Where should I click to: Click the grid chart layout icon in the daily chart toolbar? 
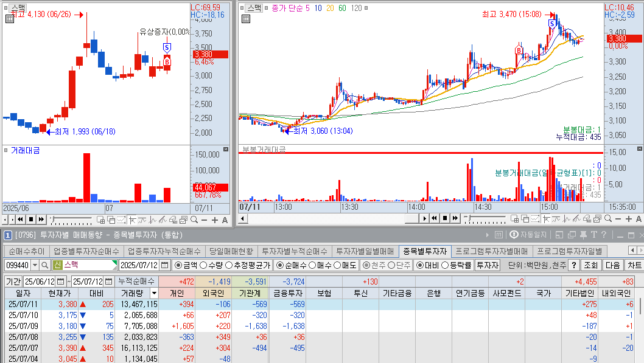tap(100, 220)
